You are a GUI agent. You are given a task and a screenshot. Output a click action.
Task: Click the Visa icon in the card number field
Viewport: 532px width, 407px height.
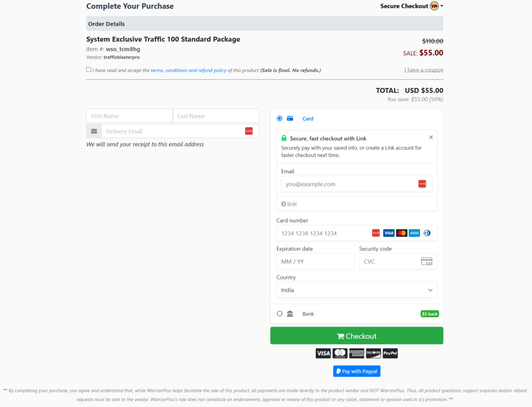click(x=388, y=233)
